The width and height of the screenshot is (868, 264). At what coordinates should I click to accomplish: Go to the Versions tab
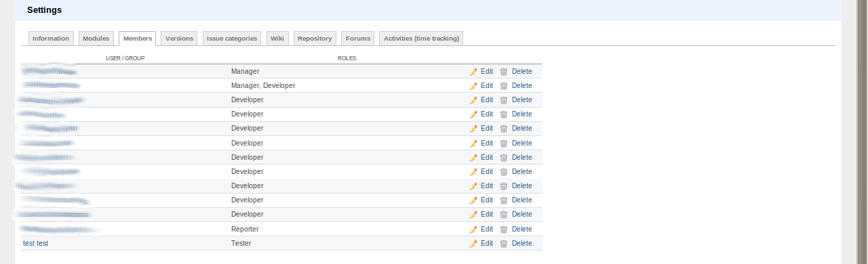tap(179, 39)
